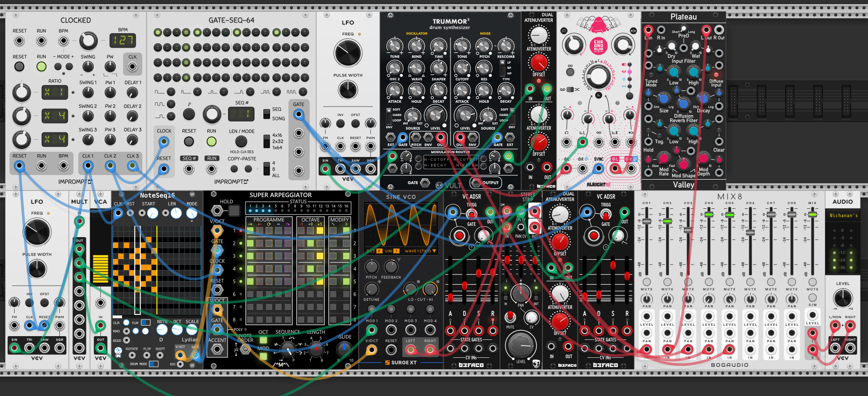Click the LEVEL knob on the Audio module
868x396 pixels.
(x=843, y=298)
